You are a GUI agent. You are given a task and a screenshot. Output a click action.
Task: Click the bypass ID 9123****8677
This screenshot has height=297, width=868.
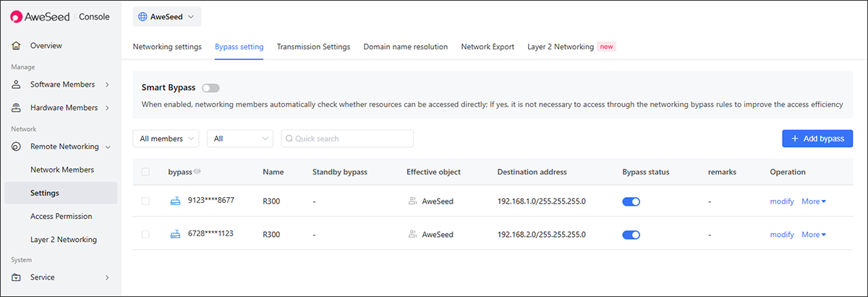(210, 200)
